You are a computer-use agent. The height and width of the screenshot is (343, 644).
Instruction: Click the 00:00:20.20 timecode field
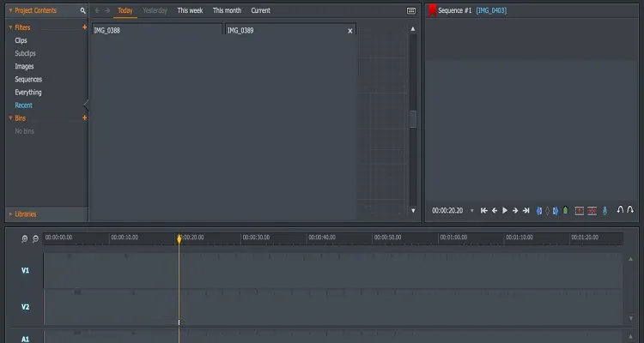click(447, 211)
